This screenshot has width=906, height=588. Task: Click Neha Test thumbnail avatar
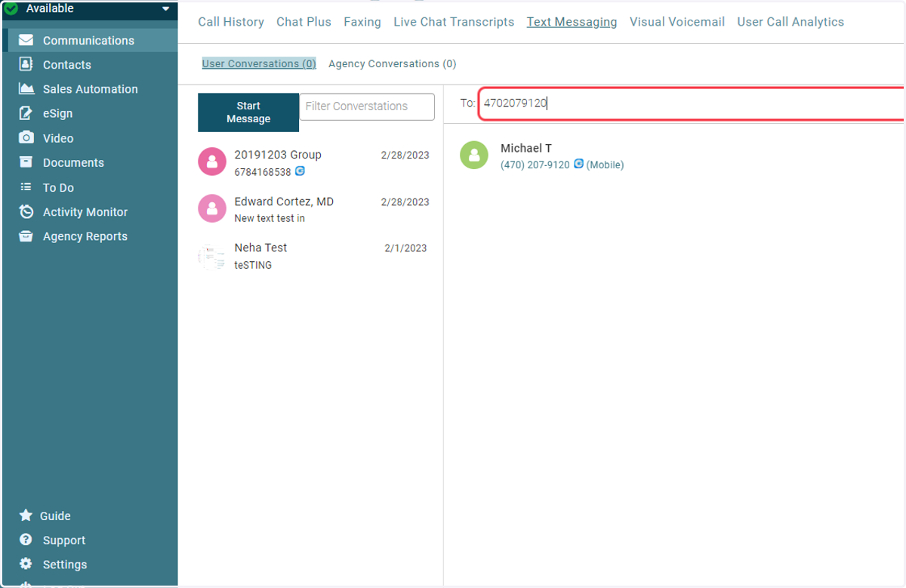pyautogui.click(x=212, y=256)
